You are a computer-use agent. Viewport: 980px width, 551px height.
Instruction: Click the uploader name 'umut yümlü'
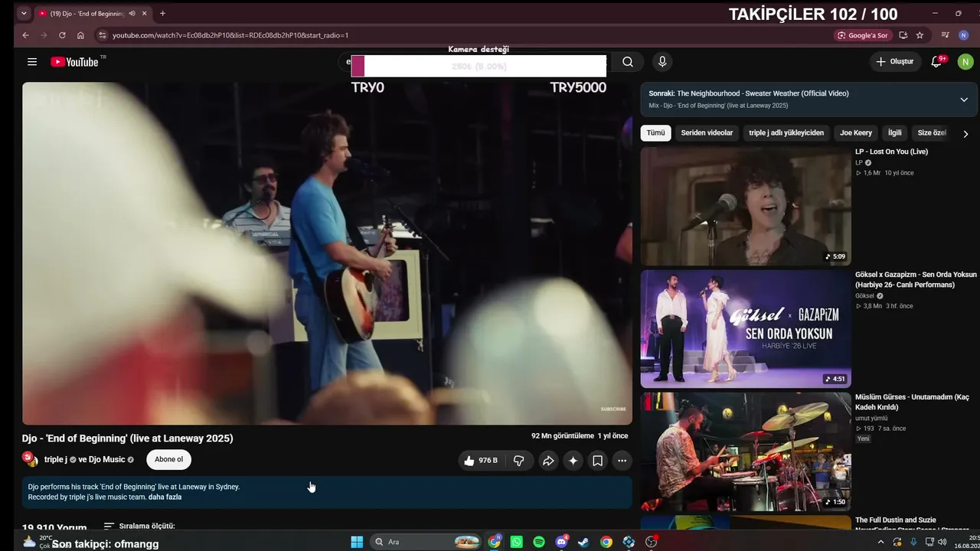(x=871, y=419)
